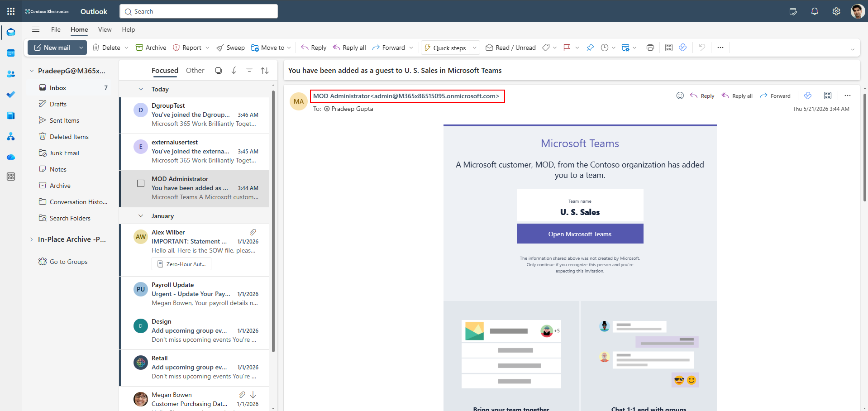Open the Delete options dropdown arrow
The width and height of the screenshot is (868, 411).
coord(126,48)
